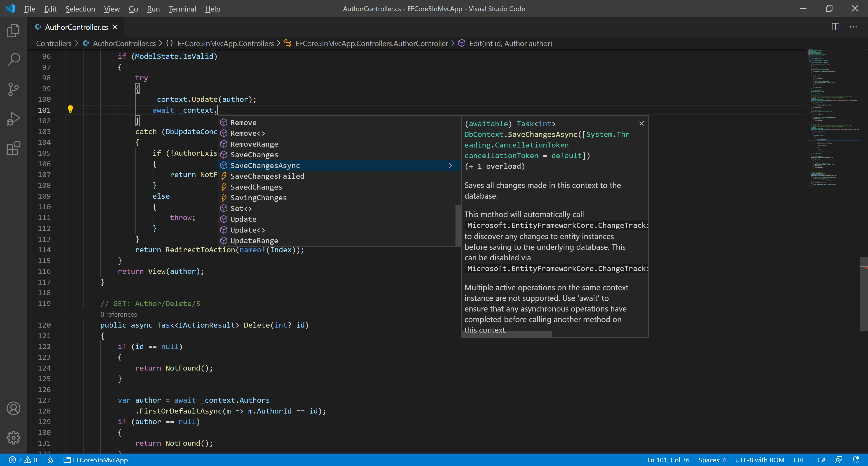Open the Run and Debug view
The height and width of the screenshot is (466, 868).
point(14,119)
